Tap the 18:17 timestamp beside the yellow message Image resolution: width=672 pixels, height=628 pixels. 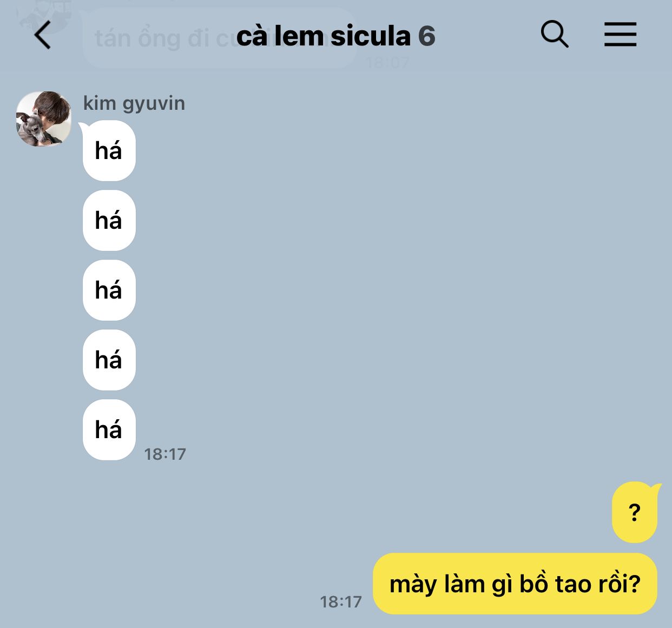(x=341, y=601)
